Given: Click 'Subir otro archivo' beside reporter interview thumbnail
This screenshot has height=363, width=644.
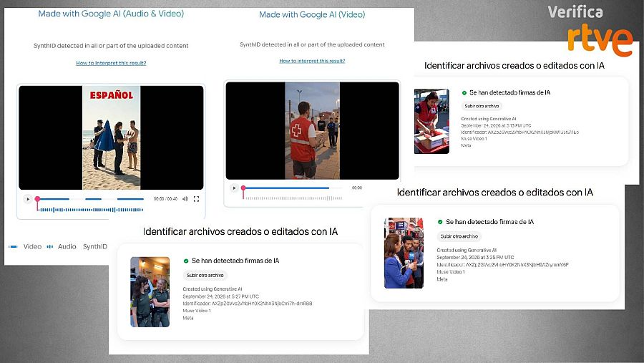Looking at the screenshot, I should pos(459,236).
